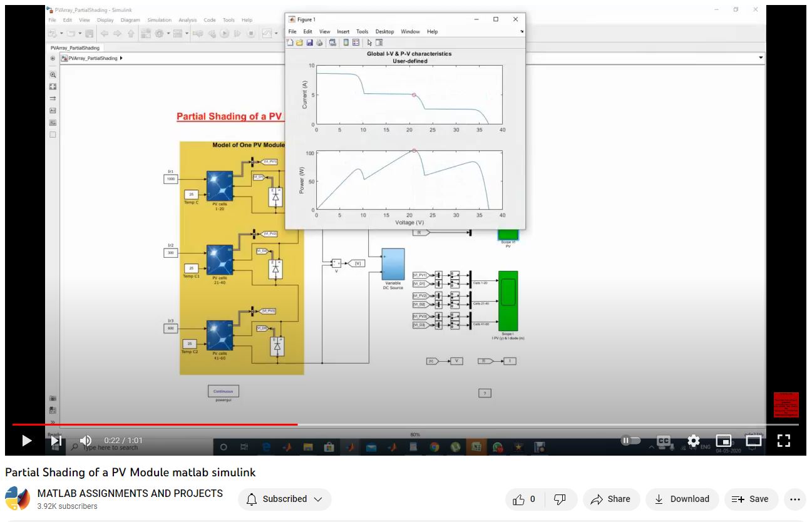Click the Share button
812x522 pixels.
(x=610, y=499)
